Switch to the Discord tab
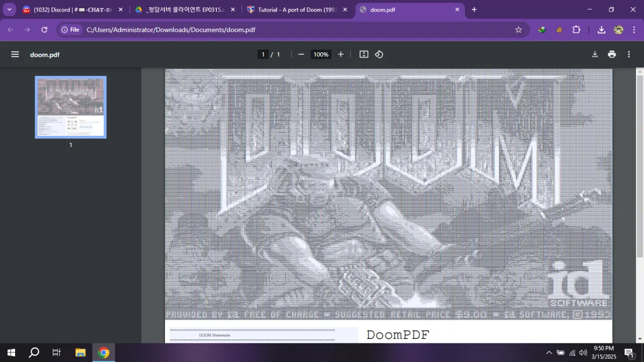Image resolution: width=644 pixels, height=362 pixels. [x=72, y=10]
